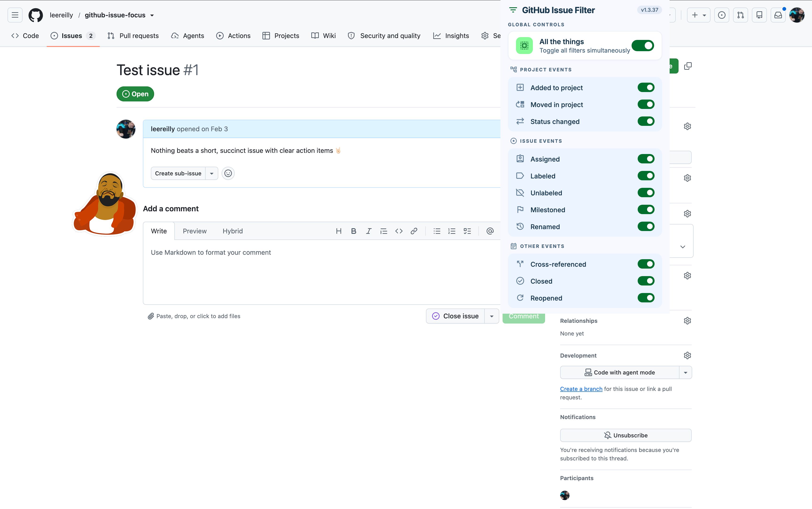
Task: Open GitHub notifications inbox
Action: [x=778, y=15]
